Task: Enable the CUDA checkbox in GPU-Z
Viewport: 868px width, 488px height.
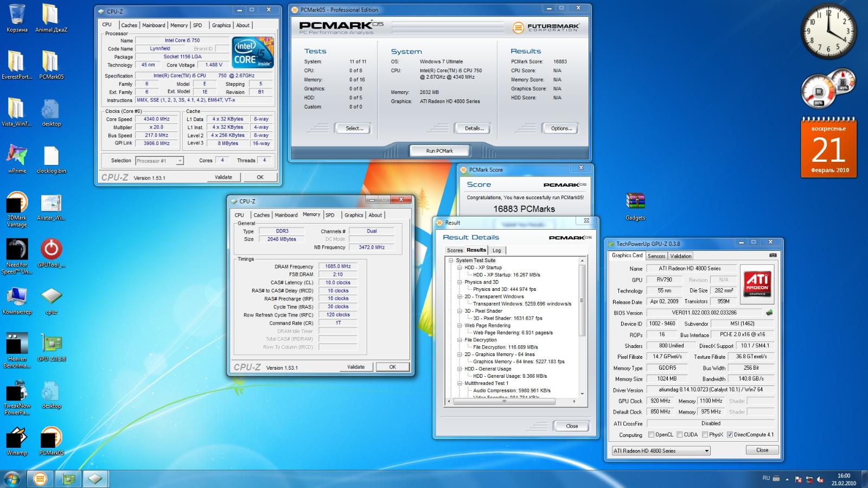Action: tap(679, 434)
